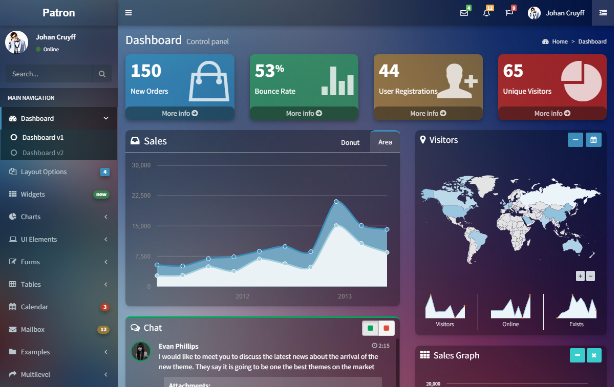Switch the Sales chart to Area tab

click(x=385, y=142)
